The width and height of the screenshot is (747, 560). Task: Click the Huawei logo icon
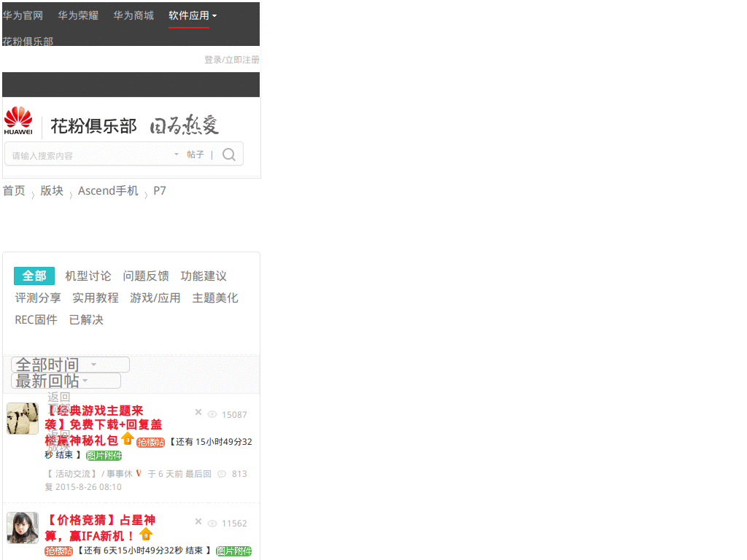(x=18, y=121)
